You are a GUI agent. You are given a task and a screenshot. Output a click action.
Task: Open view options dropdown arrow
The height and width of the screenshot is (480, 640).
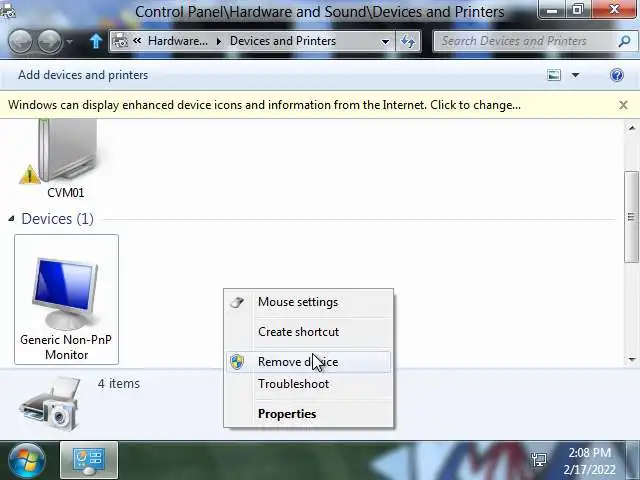[576, 75]
